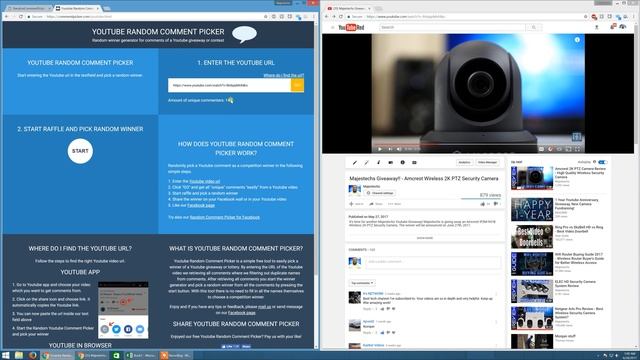This screenshot has height=360, width=640.
Task: Open Firefox from the taskbar
Action: click(33, 356)
